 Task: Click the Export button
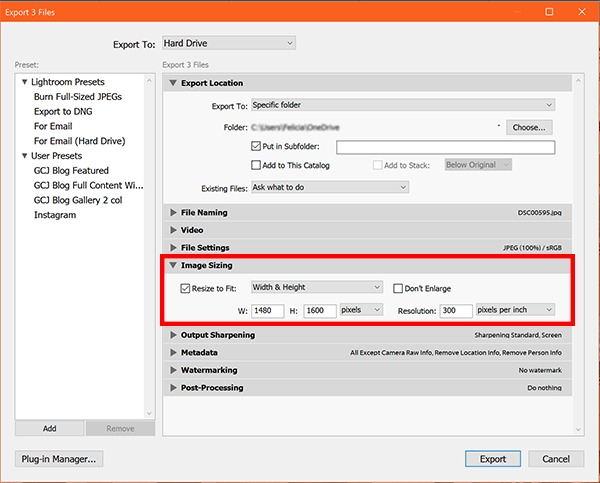[493, 459]
